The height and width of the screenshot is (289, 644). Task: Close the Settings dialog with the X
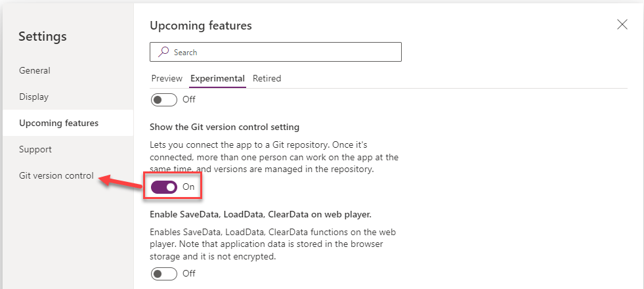click(622, 25)
